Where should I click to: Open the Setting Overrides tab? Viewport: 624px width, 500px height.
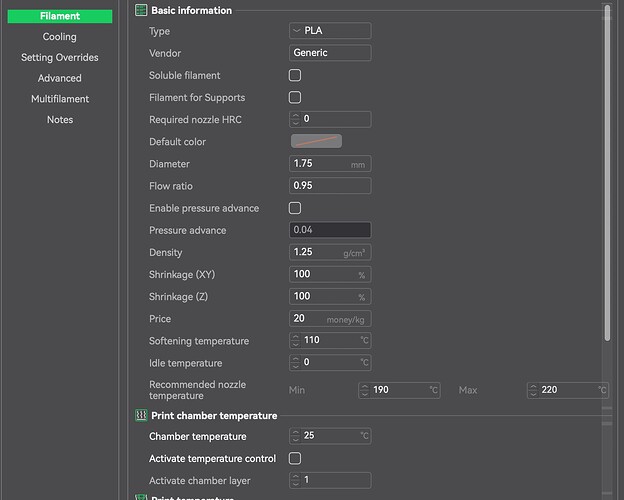pos(60,58)
